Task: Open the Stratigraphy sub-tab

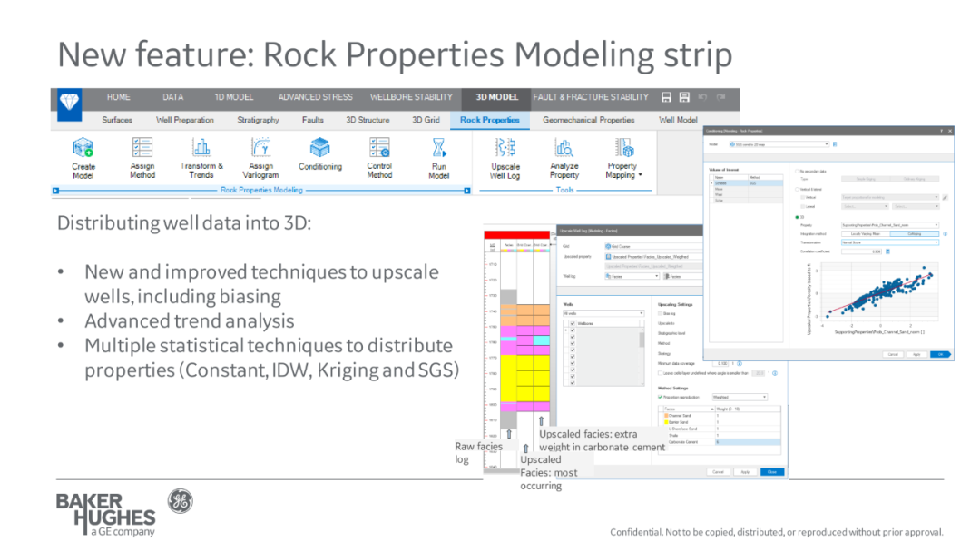Action: (258, 120)
